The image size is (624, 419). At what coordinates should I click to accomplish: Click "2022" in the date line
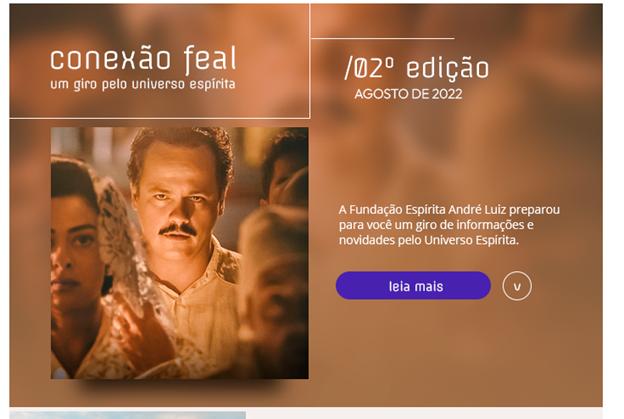(x=447, y=94)
